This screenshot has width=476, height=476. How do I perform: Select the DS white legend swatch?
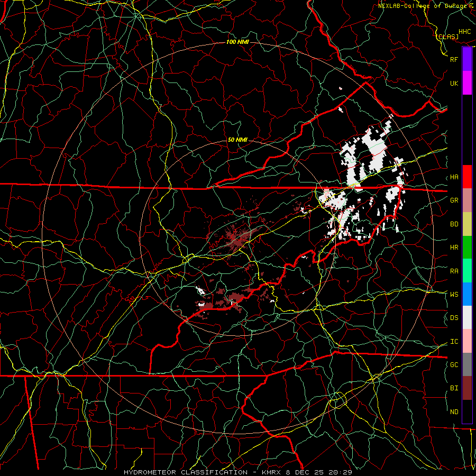[467, 317]
